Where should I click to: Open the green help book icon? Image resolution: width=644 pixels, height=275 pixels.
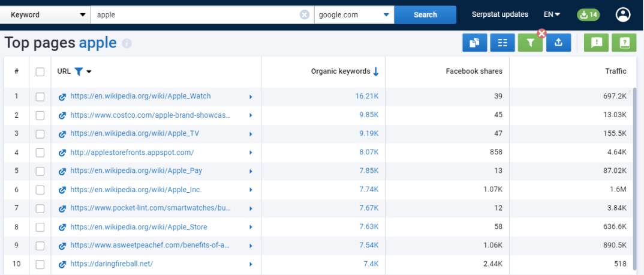point(624,43)
